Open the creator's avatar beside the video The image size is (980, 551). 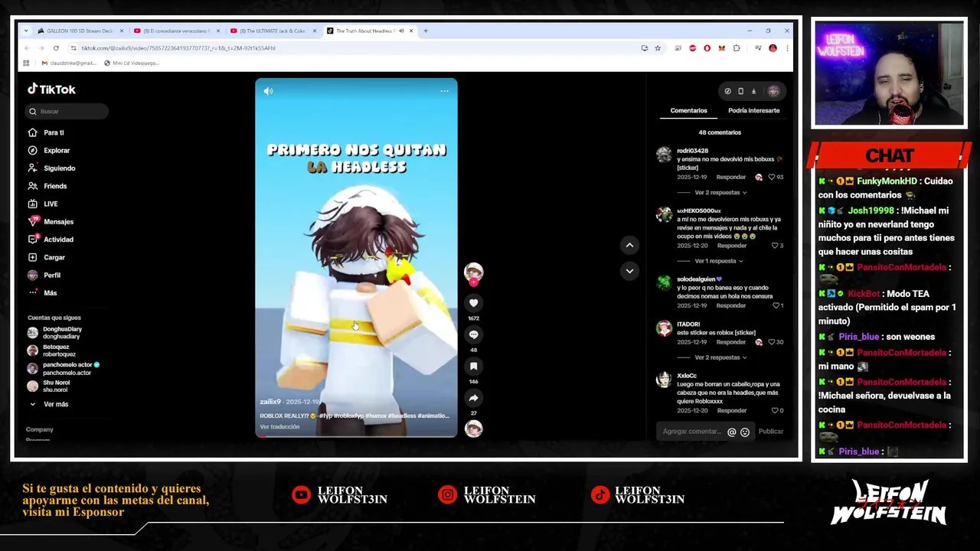click(x=473, y=272)
